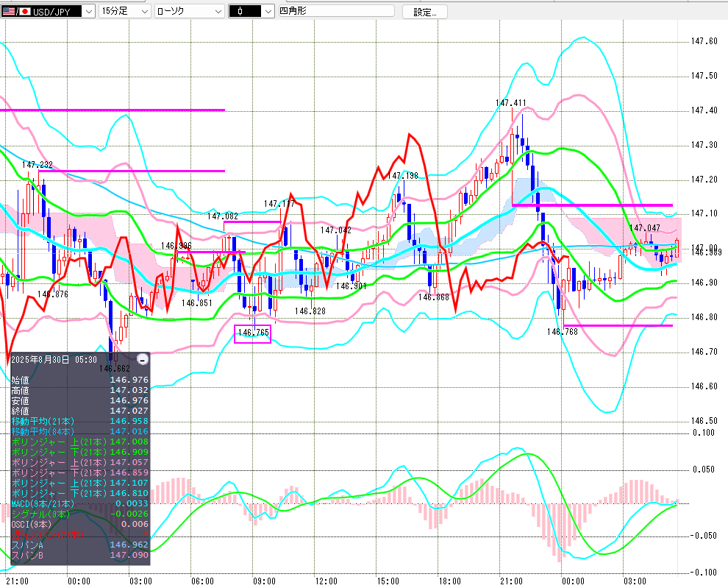Click the 18:00 time axis label

pos(449,581)
